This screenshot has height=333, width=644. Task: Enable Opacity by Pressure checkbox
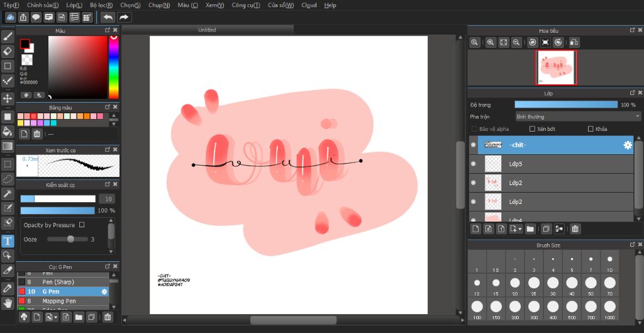click(82, 225)
